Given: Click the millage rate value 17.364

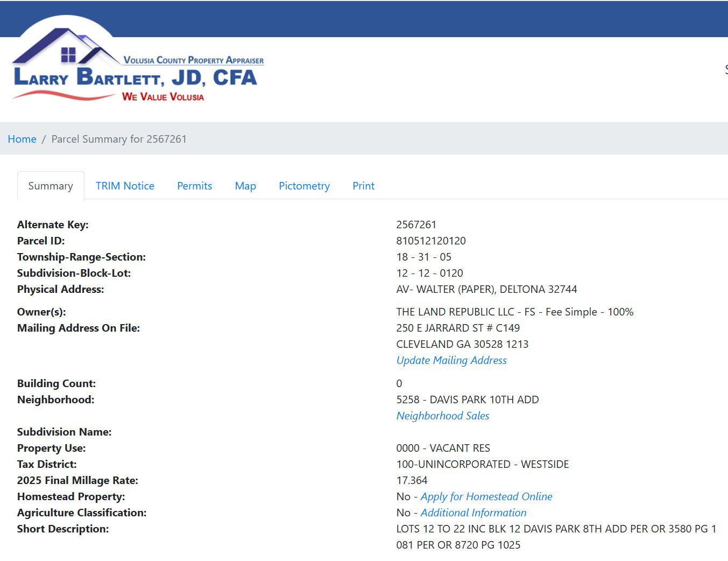Looking at the screenshot, I should point(412,480).
